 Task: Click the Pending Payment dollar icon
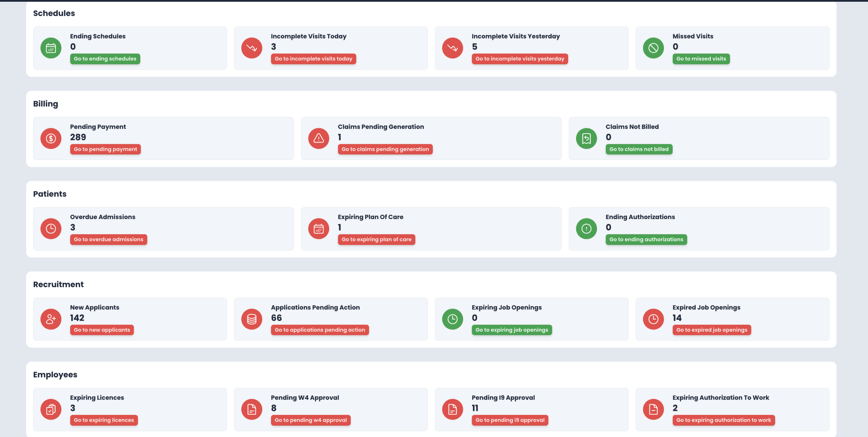click(x=51, y=138)
